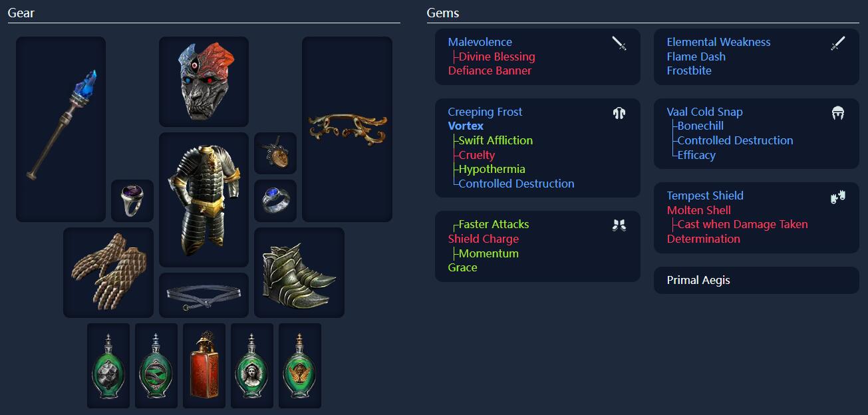Select the amethyst ring item
The image size is (868, 415).
point(132,201)
